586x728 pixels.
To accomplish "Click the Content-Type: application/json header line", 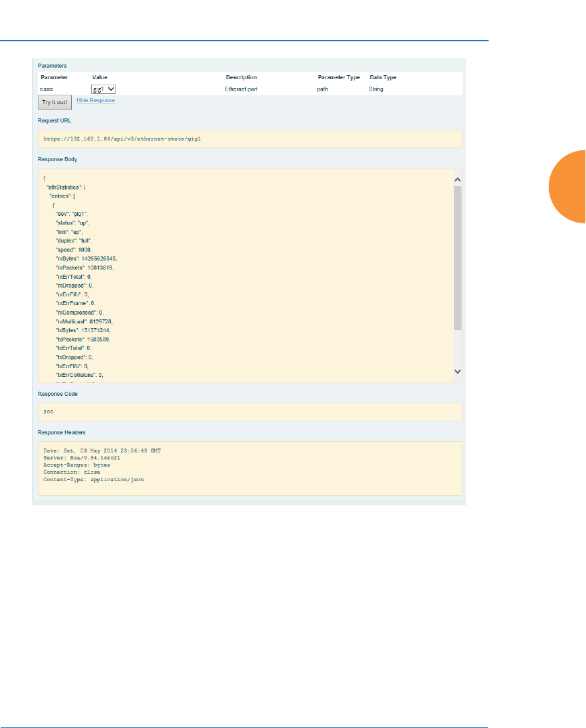I will click(94, 480).
